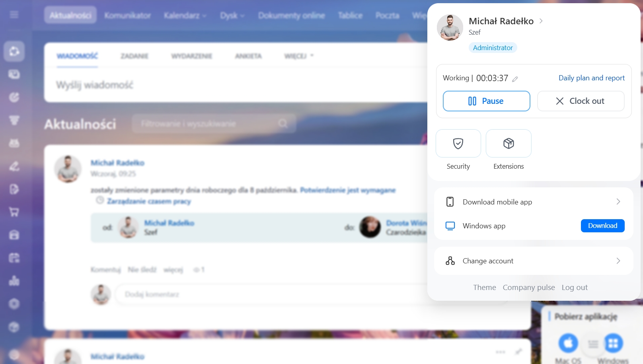Screen dimensions: 643x364
Task: Edit the working time with pencil icon
Action: click(x=515, y=79)
